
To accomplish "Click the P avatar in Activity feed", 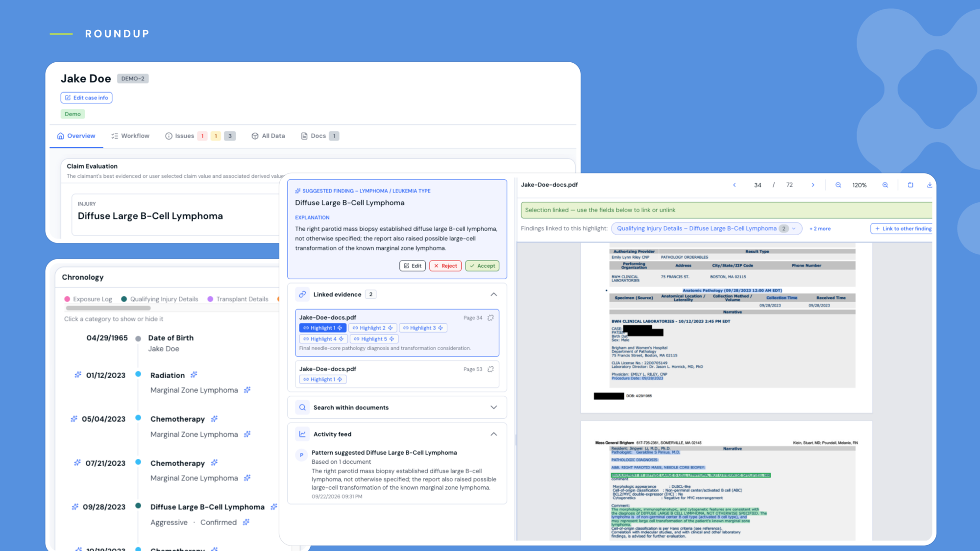I will (x=301, y=455).
